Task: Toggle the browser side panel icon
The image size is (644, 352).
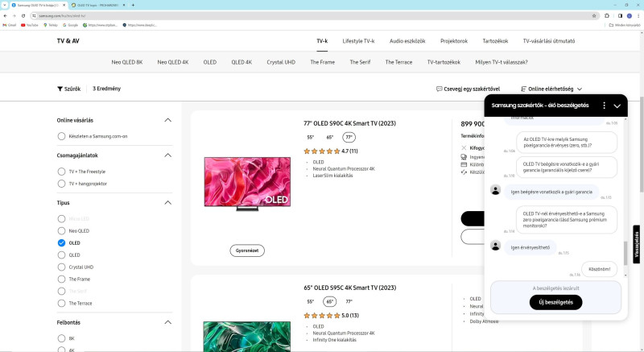Action: 620,15
